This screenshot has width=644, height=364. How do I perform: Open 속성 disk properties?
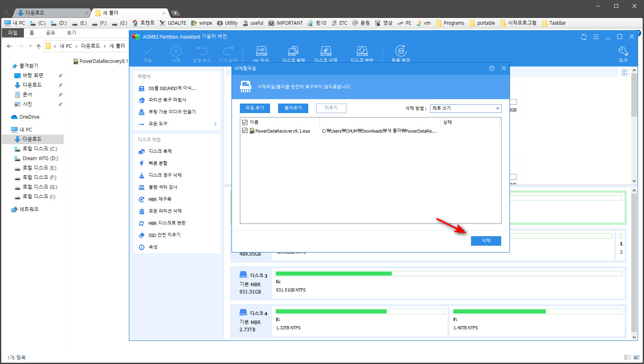point(153,247)
